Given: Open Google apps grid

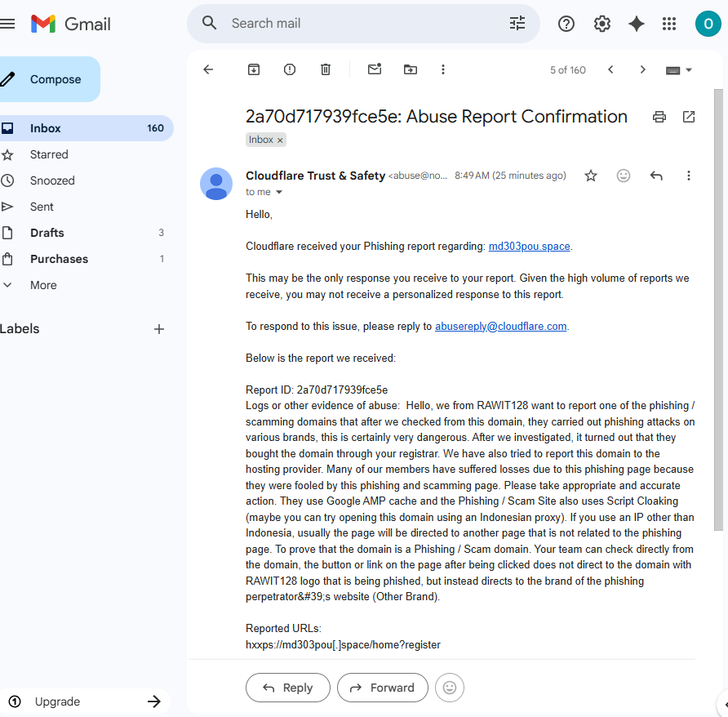Looking at the screenshot, I should point(669,24).
